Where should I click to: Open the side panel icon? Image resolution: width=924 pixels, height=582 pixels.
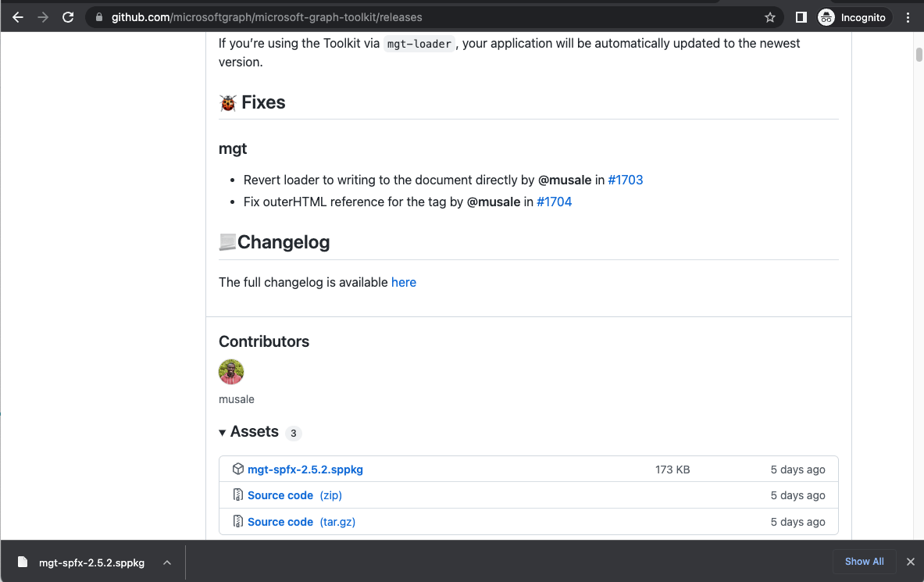point(801,17)
